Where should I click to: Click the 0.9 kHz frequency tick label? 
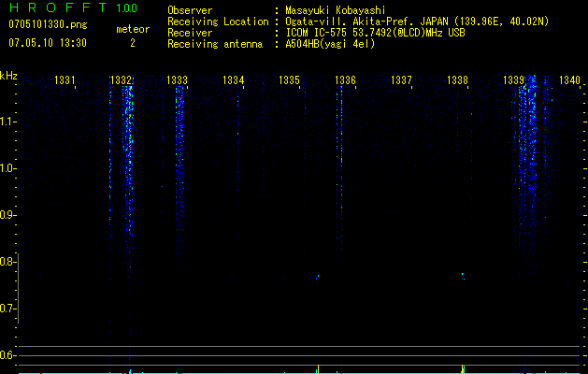[x=7, y=215]
